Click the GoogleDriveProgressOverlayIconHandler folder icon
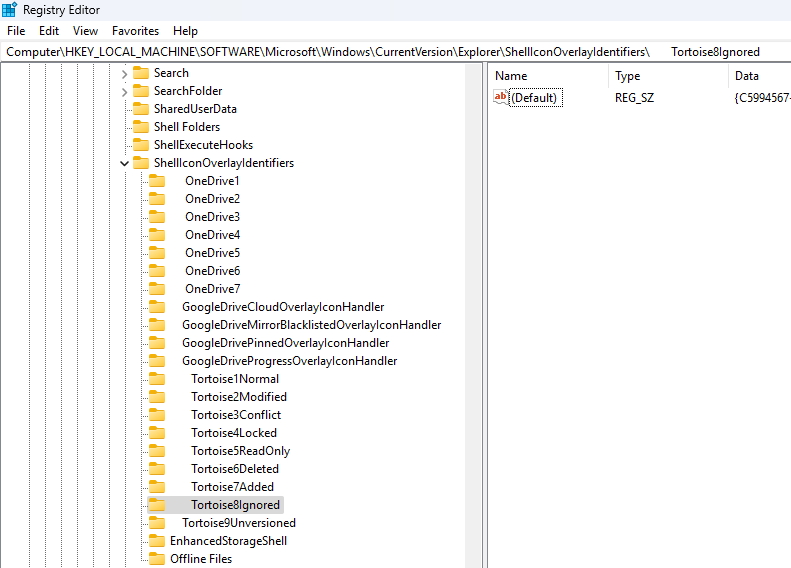This screenshot has width=791, height=568. pos(157,361)
